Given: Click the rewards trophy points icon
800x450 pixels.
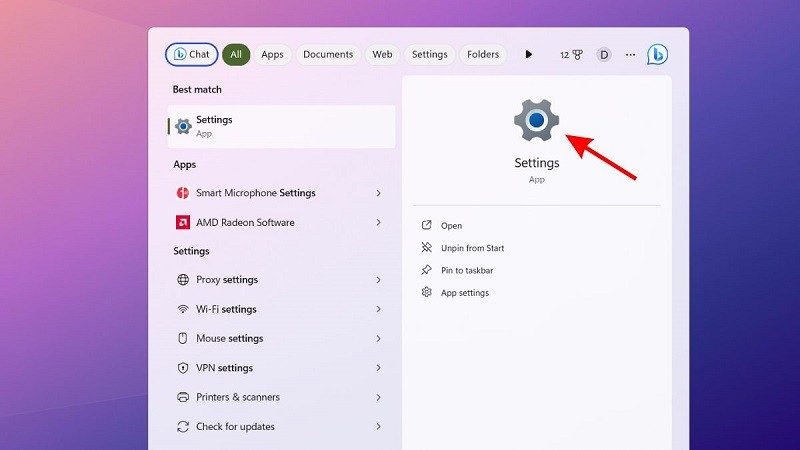Looking at the screenshot, I should [571, 55].
